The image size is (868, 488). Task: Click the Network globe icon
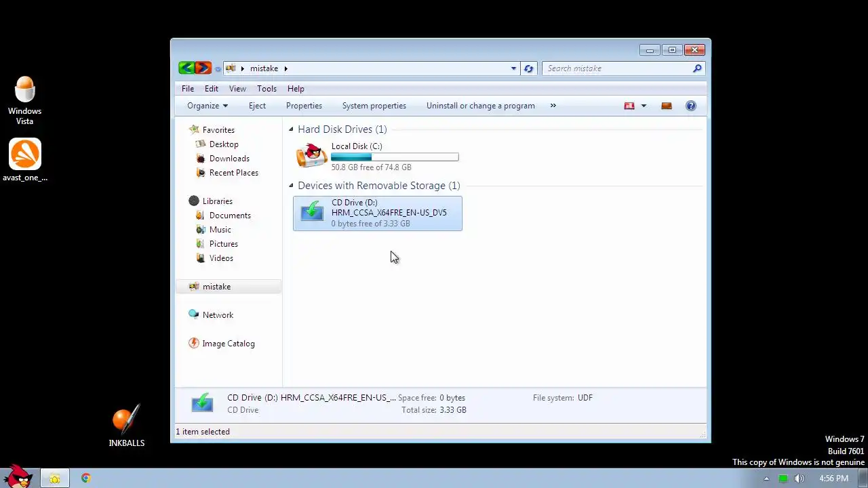click(194, 314)
